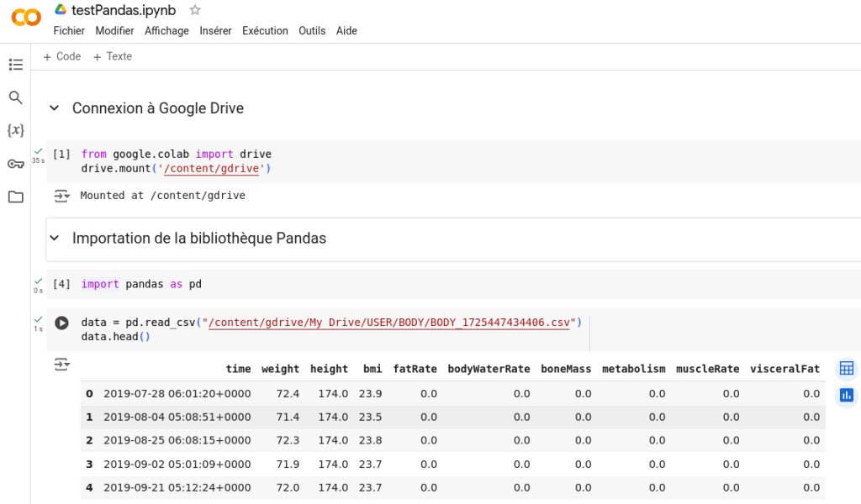Click the suggest charts icon

[846, 395]
